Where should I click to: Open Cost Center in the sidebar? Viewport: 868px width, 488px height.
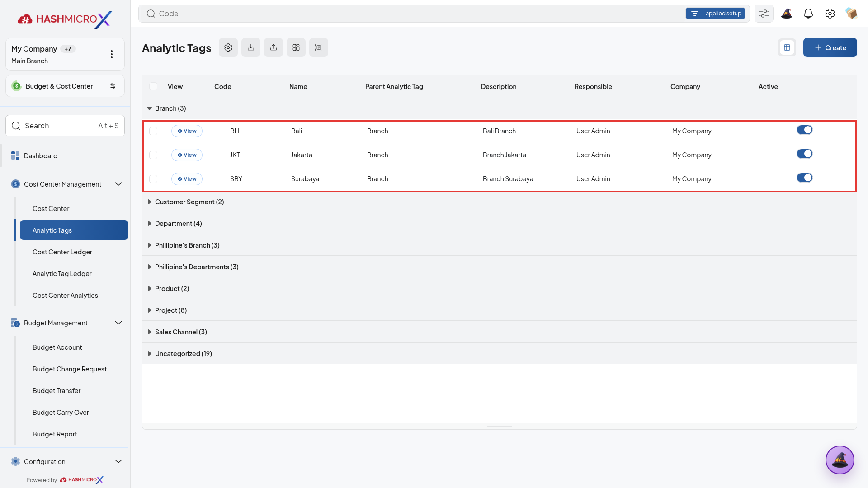point(51,209)
